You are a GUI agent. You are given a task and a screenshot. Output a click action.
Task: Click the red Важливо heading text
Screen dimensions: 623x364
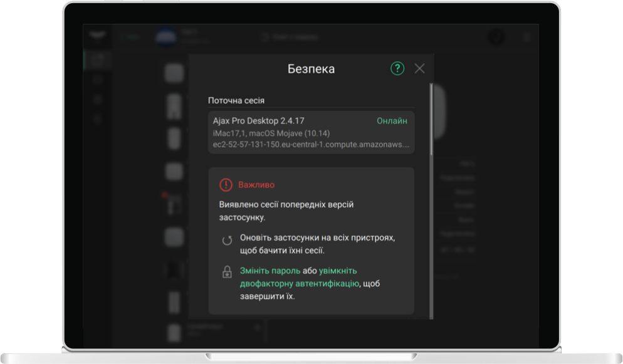coord(256,185)
